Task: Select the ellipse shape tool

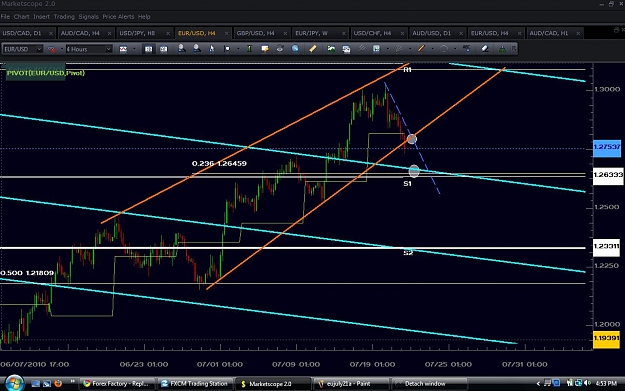Action: (444, 49)
